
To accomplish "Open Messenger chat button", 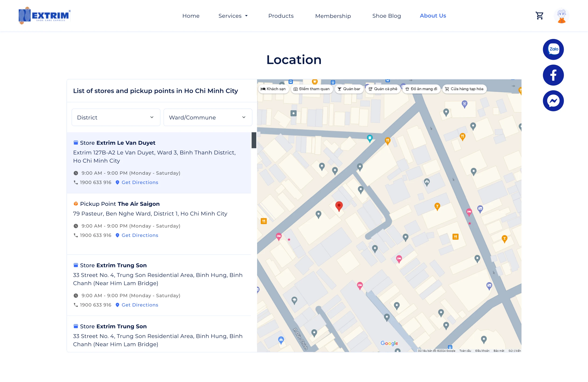I will pos(553,101).
